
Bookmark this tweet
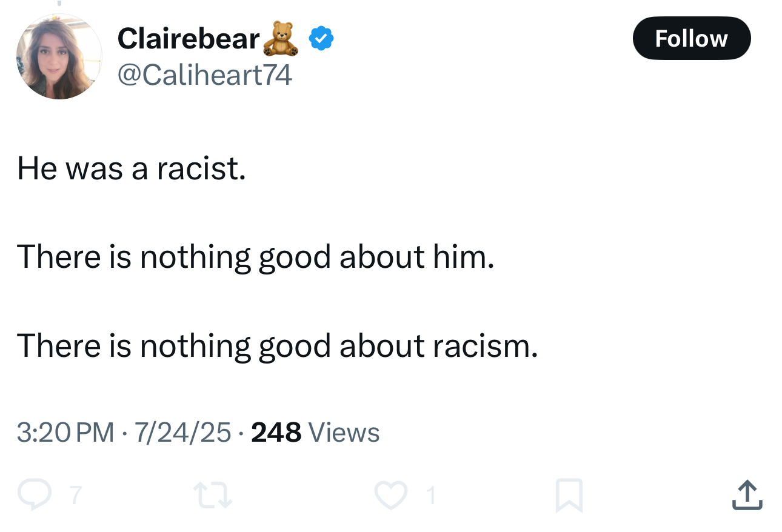click(569, 494)
